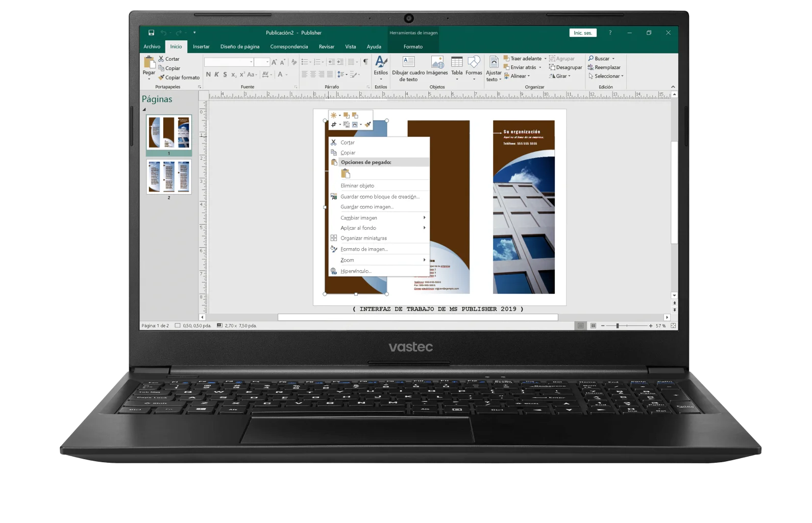Toggle superscript formatting
Image resolution: width=812 pixels, height=523 pixels.
coord(242,75)
